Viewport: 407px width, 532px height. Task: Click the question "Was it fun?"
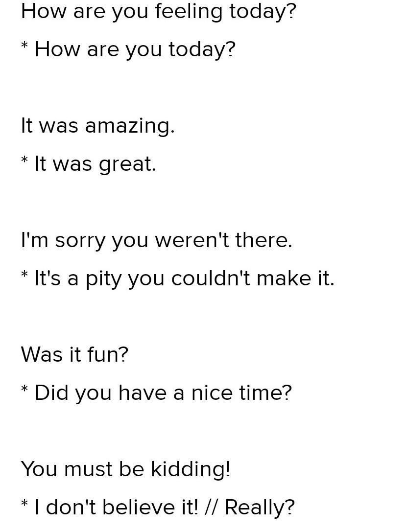[x=74, y=354]
